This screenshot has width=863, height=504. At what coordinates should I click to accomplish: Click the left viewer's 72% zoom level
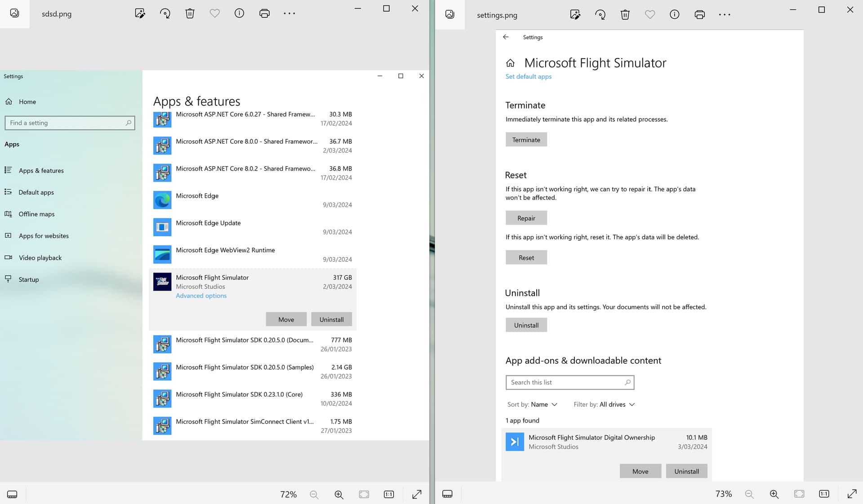[x=288, y=495]
